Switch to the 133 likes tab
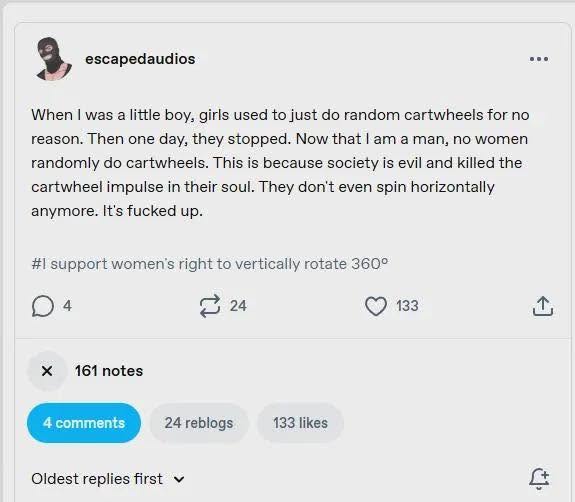Screen dimensions: 575x502 click(300, 423)
